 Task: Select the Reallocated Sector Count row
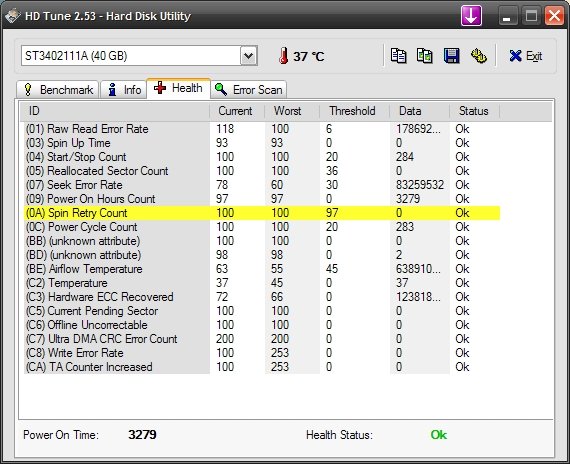coord(262,171)
